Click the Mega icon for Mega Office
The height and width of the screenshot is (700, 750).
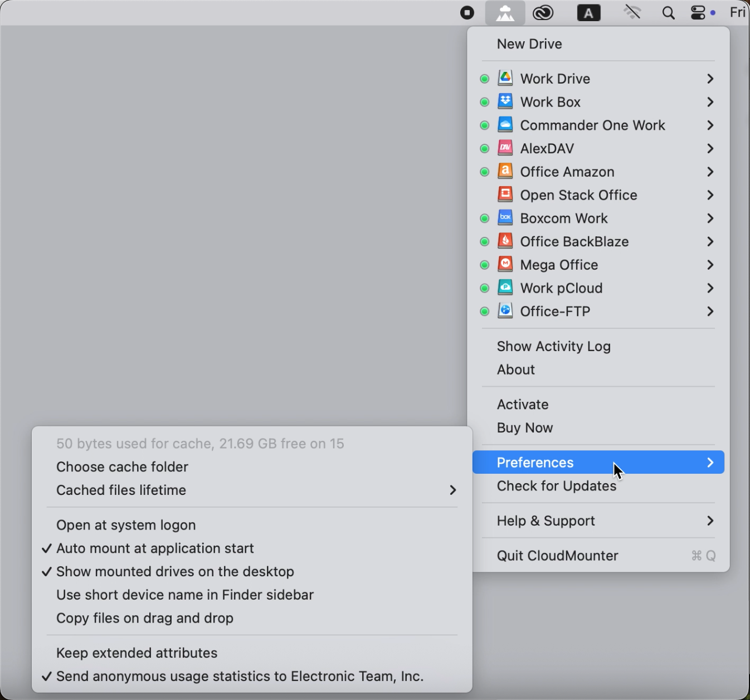point(505,265)
